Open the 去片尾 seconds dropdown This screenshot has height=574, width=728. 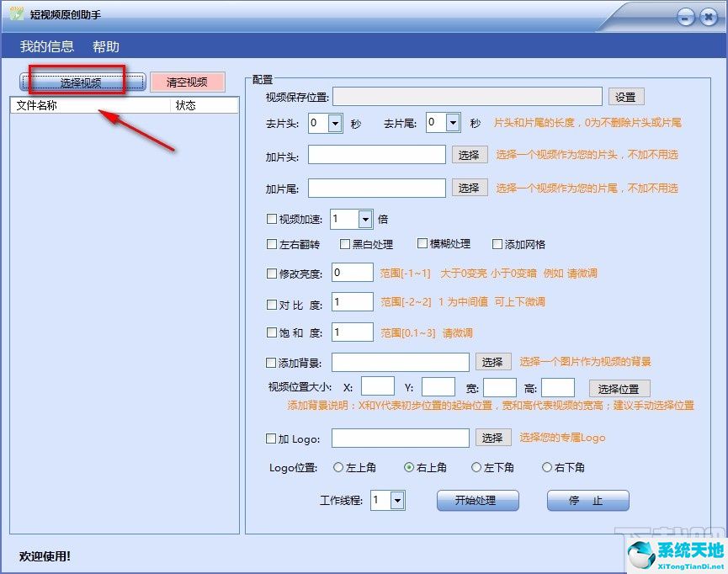click(x=453, y=122)
